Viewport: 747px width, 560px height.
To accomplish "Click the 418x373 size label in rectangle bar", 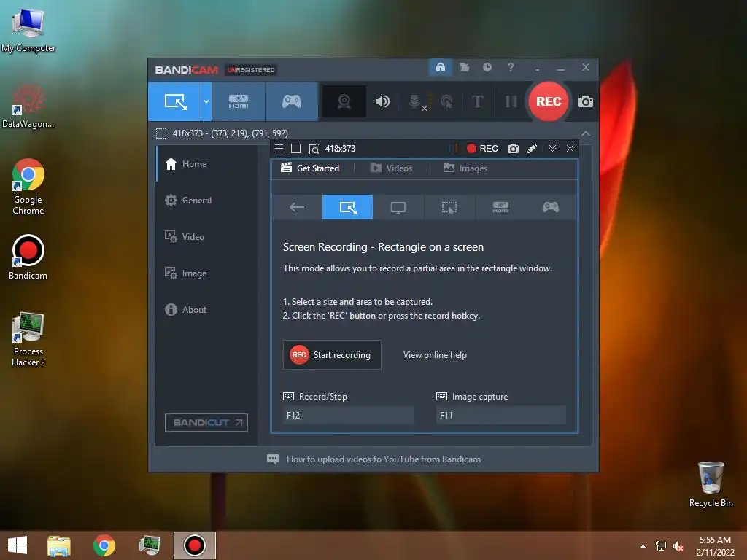I will (x=340, y=149).
